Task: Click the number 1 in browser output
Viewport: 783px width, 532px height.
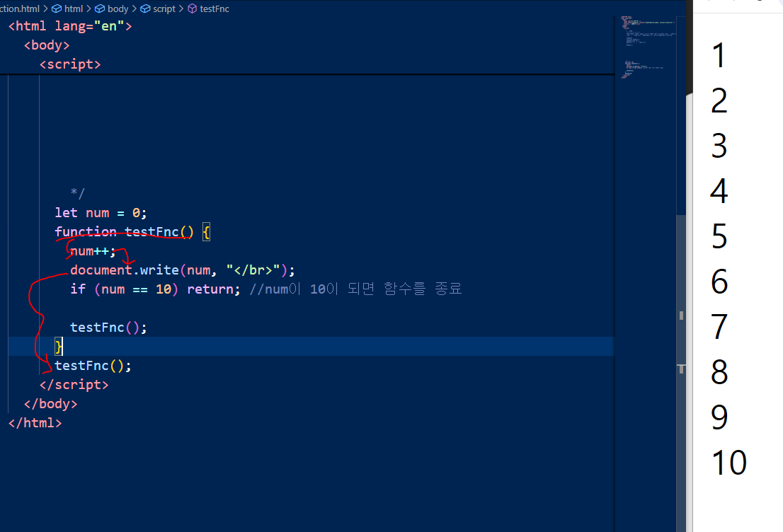Action: 719,55
